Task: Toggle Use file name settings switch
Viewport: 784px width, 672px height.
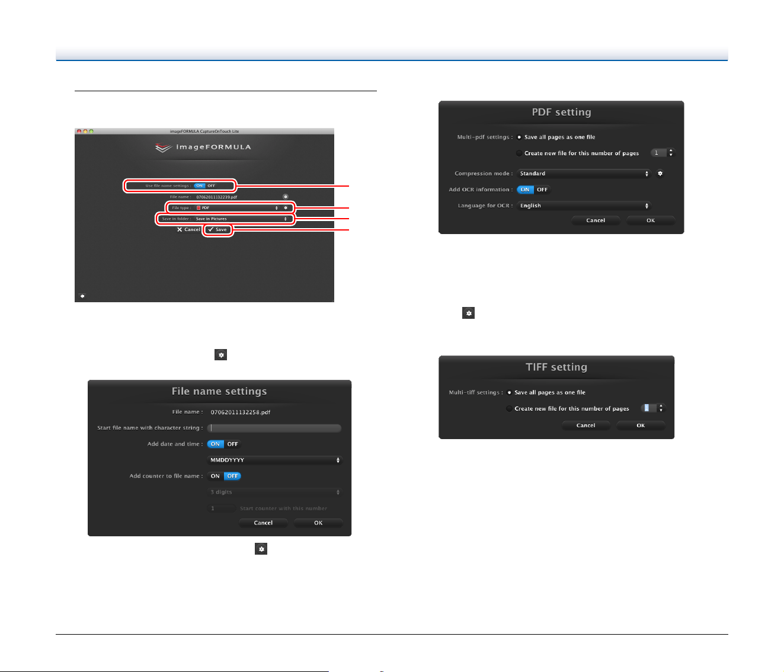Action: 206,185
